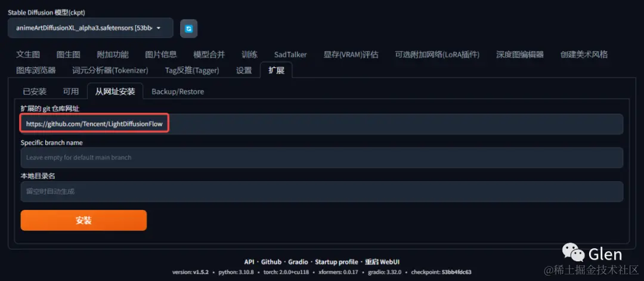Switch to the 文生图 tab

28,55
